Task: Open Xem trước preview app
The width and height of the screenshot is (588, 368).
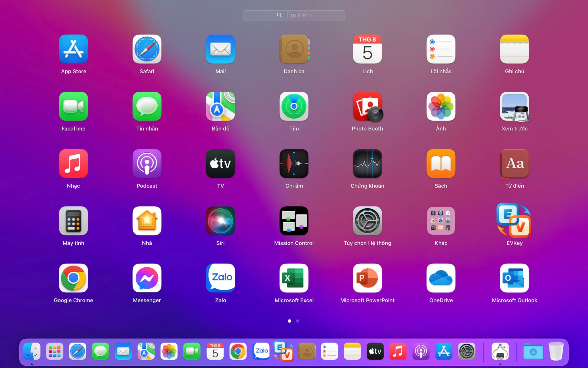Action: tap(514, 106)
